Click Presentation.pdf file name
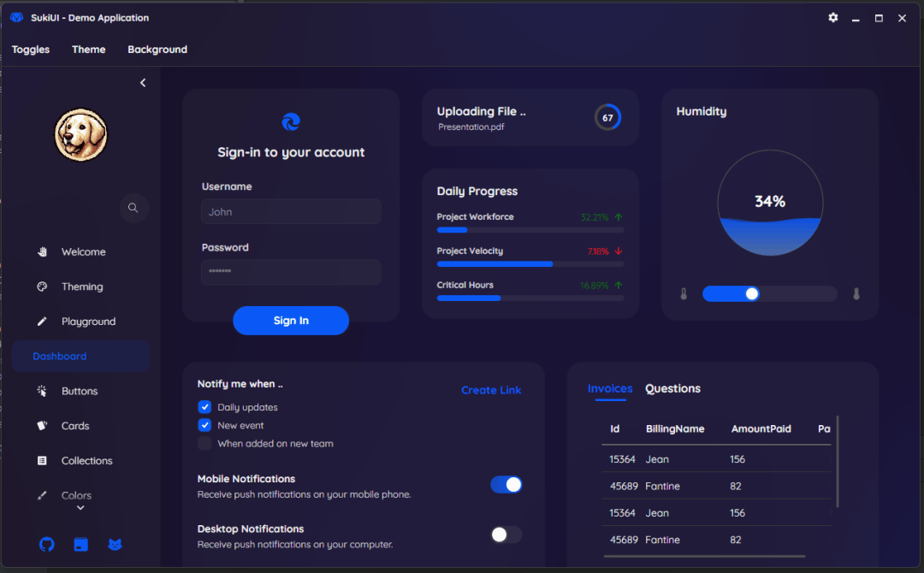This screenshot has width=924, height=573. [471, 127]
